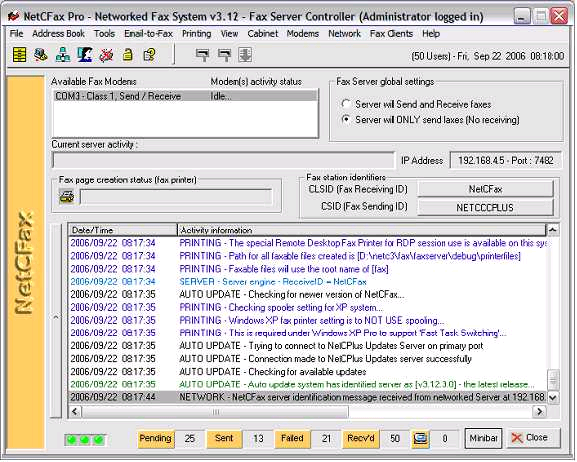Click the Close button with red X
The image size is (577, 462).
(533, 438)
